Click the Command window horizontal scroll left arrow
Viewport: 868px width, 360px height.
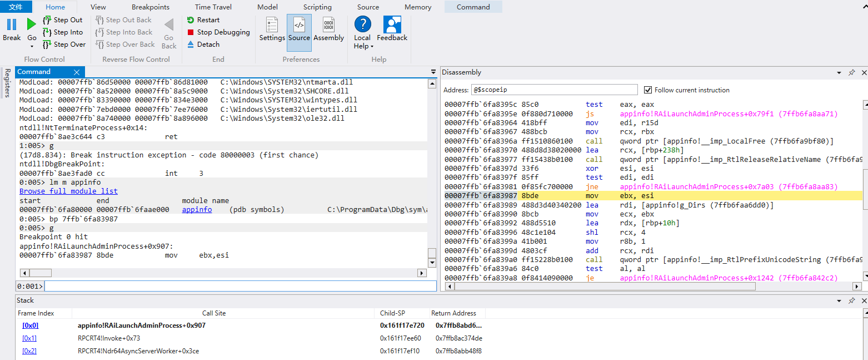coord(24,273)
